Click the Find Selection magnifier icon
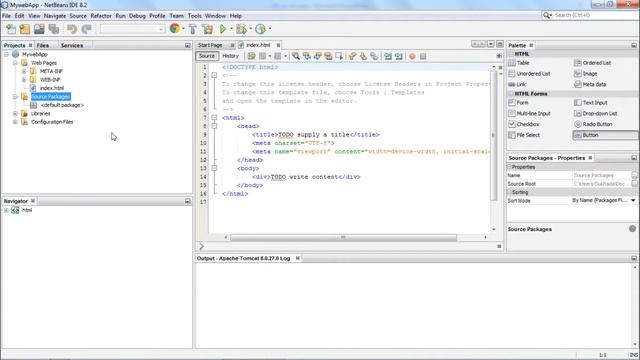The height and width of the screenshot is (360, 640). pos(296,56)
